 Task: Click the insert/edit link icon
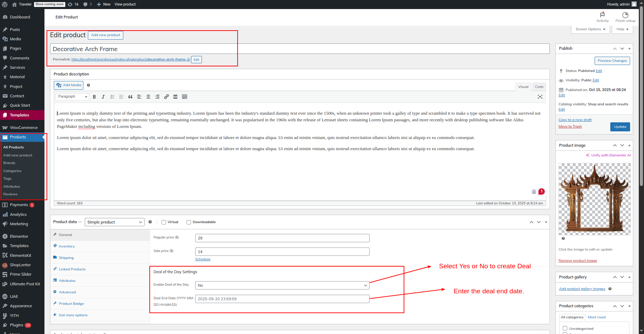click(166, 97)
